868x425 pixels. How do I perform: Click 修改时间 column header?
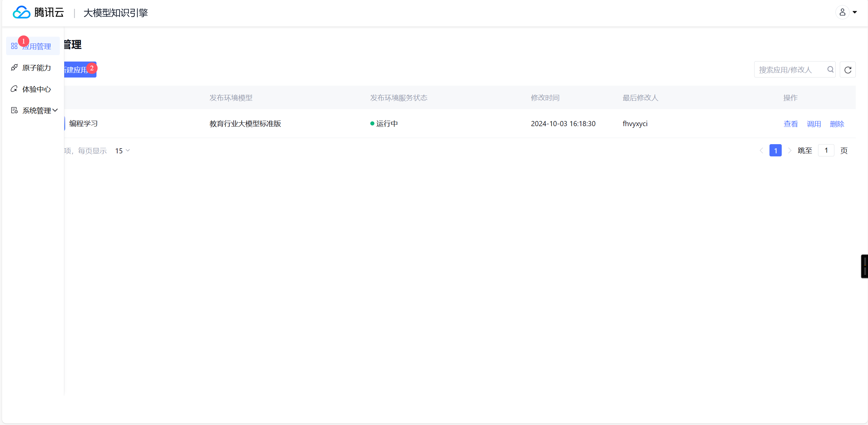pos(545,98)
